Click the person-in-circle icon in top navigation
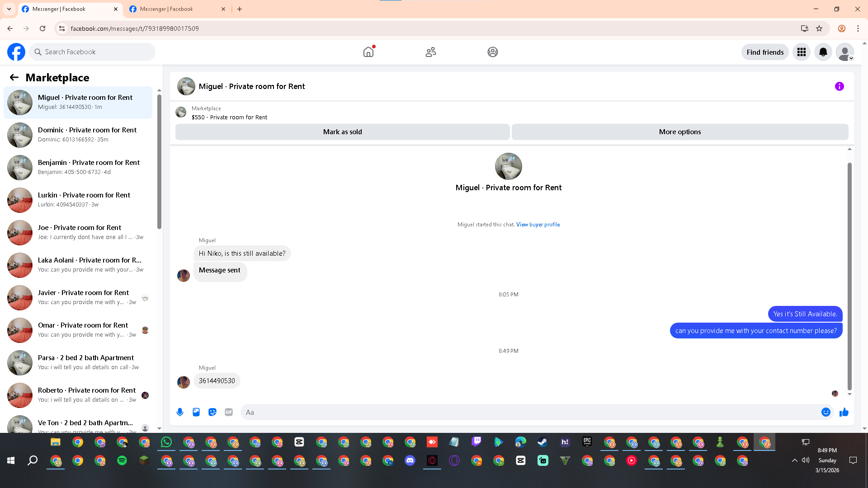868x488 pixels. click(x=493, y=52)
